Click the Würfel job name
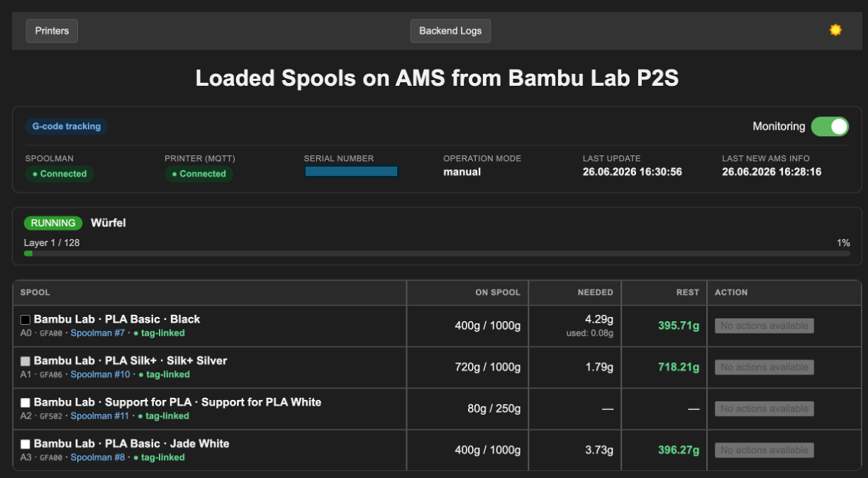Screen dimensions: 868x478 [108, 223]
